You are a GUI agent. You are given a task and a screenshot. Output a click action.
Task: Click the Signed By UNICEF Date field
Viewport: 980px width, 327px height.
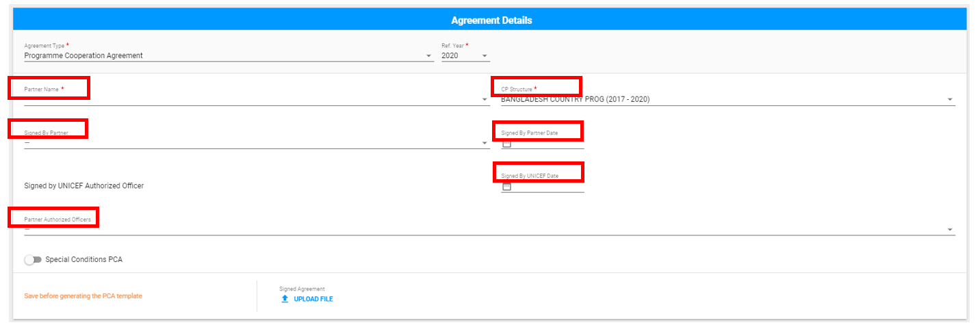tap(543, 186)
